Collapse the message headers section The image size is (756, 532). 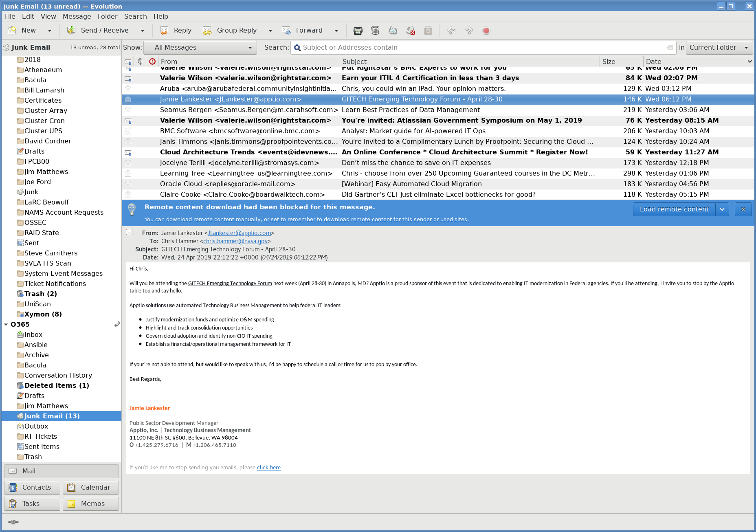tap(129, 232)
